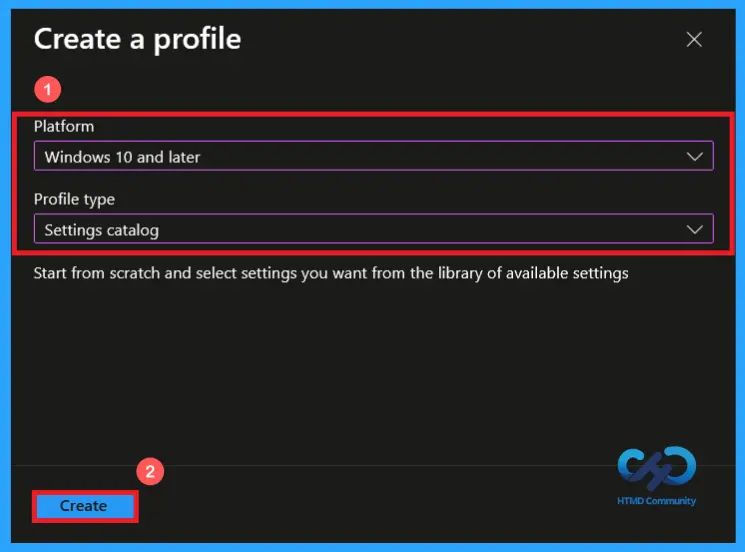Open the Platform dropdown showing Windows 10 and later

tap(373, 156)
